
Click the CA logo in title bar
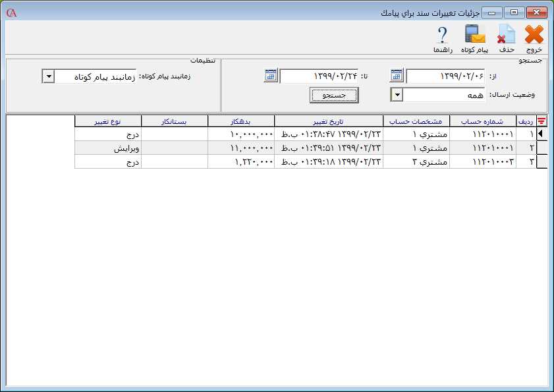(x=10, y=13)
